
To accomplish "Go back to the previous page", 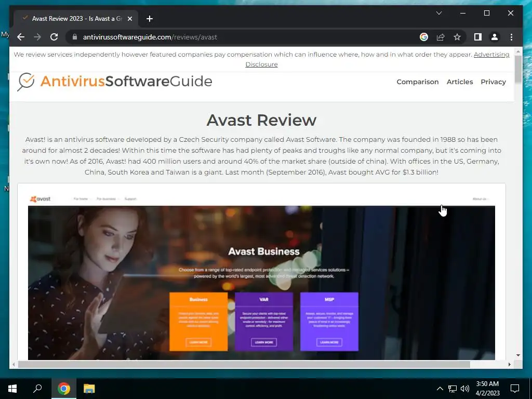I will (21, 37).
